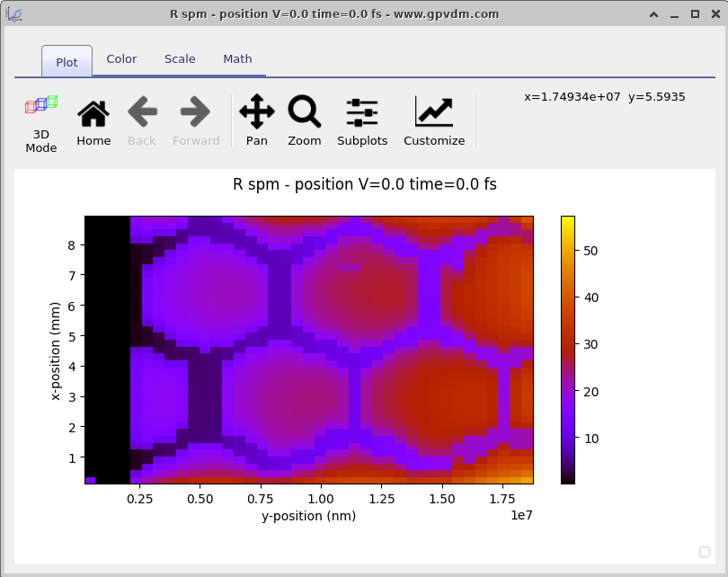Image resolution: width=728 pixels, height=577 pixels.
Task: Select the Math tab
Action: click(237, 58)
